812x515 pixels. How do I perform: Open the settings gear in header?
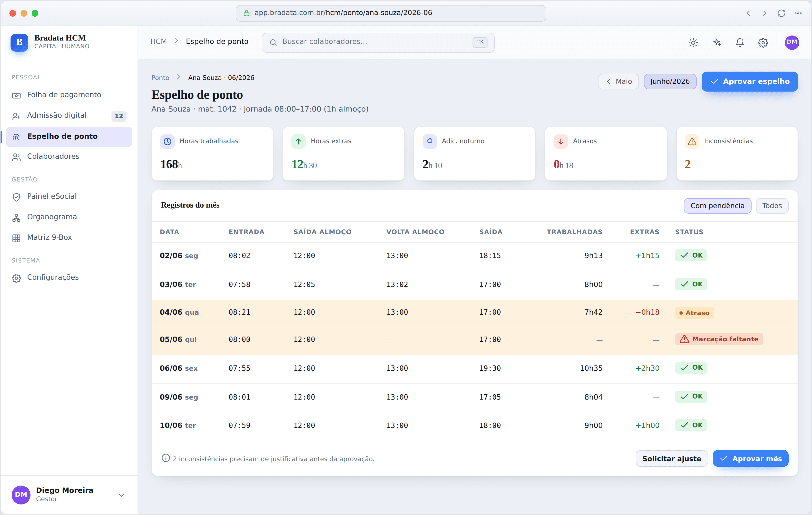[763, 42]
